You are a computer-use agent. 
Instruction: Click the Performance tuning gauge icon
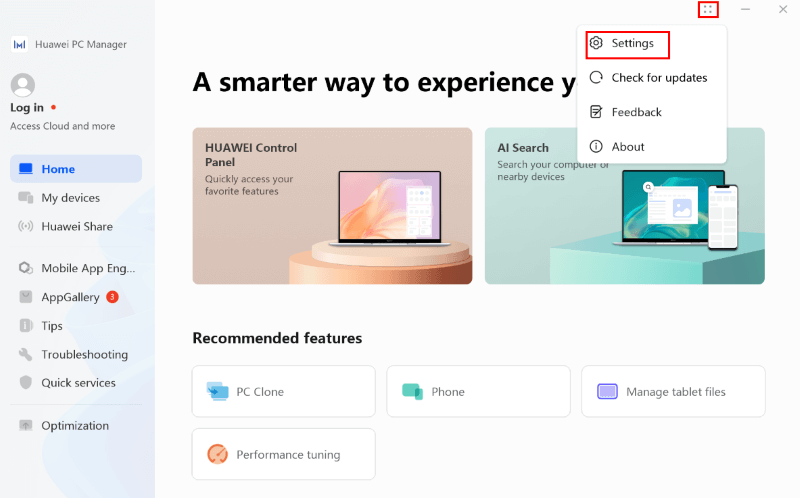(x=218, y=454)
